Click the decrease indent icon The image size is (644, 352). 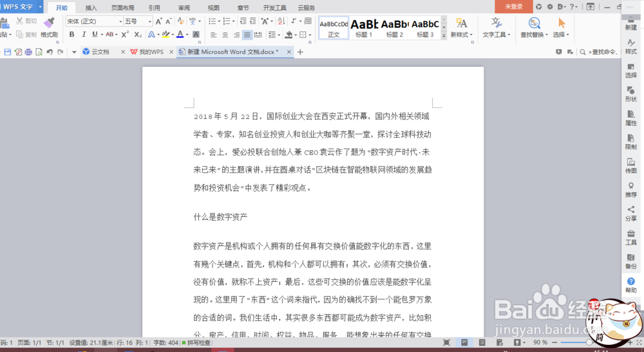tap(243, 21)
